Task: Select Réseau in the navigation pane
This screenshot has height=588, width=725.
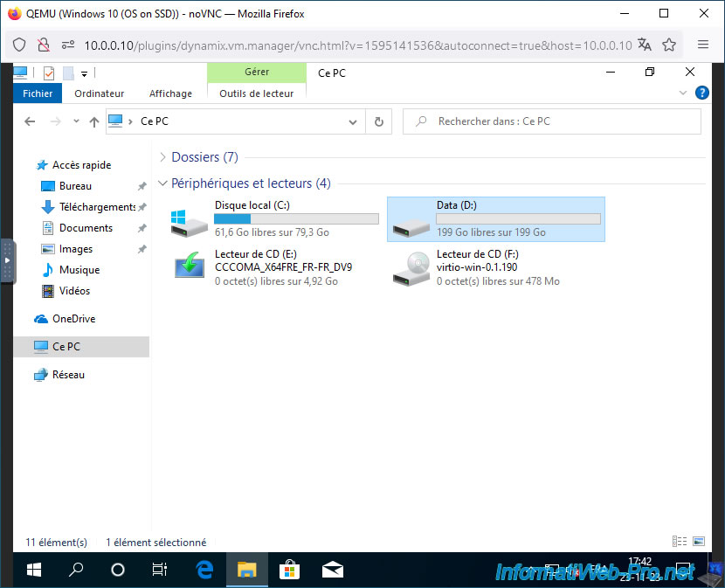Action: click(59, 375)
